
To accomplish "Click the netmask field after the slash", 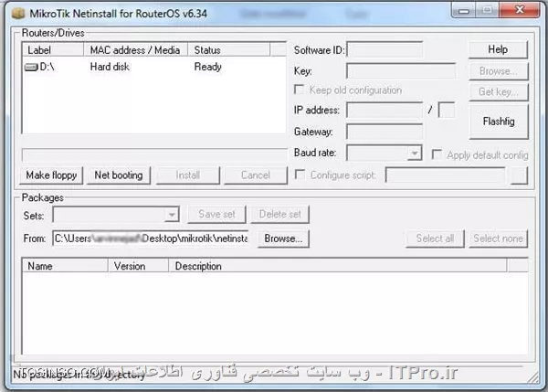I will click(447, 111).
